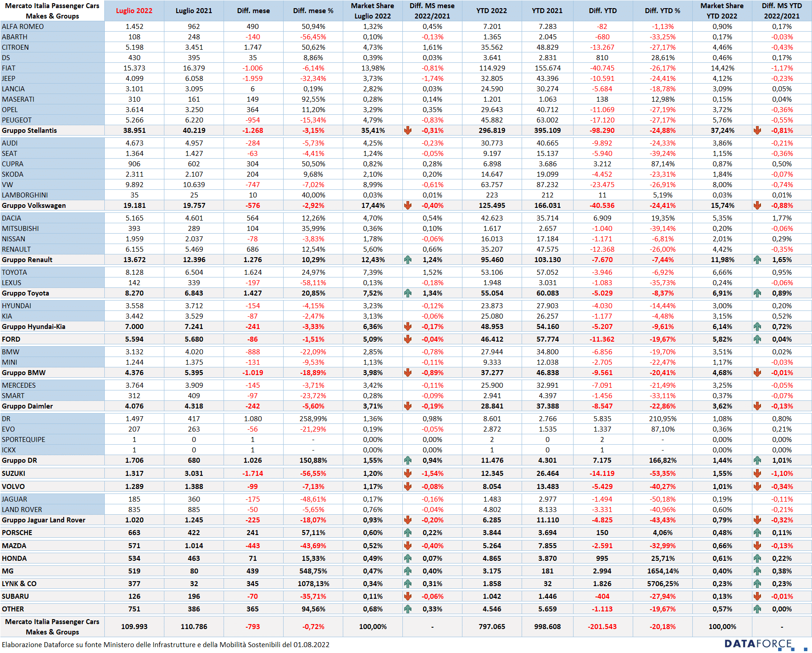This screenshot has width=812, height=653.
Task: Select the YTD 2022 column header
Action: (492, 11)
